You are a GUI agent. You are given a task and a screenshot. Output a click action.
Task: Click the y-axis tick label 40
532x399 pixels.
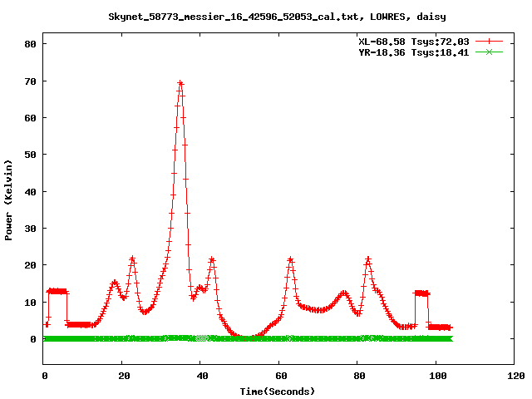(30, 192)
